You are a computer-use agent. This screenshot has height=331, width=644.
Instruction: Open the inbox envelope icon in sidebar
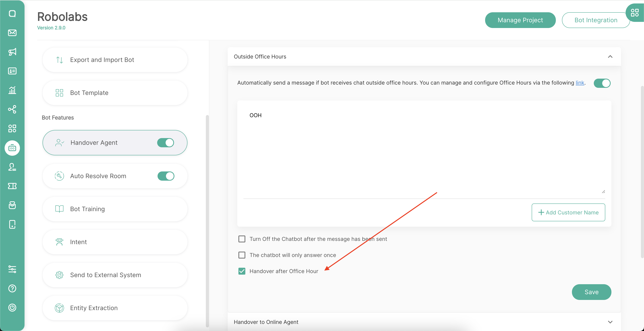(12, 33)
